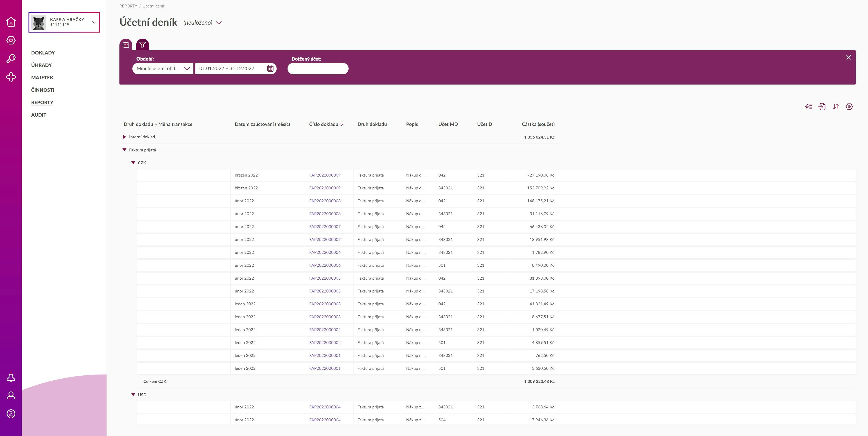Click the plus add-new icon in sidebar

point(11,77)
